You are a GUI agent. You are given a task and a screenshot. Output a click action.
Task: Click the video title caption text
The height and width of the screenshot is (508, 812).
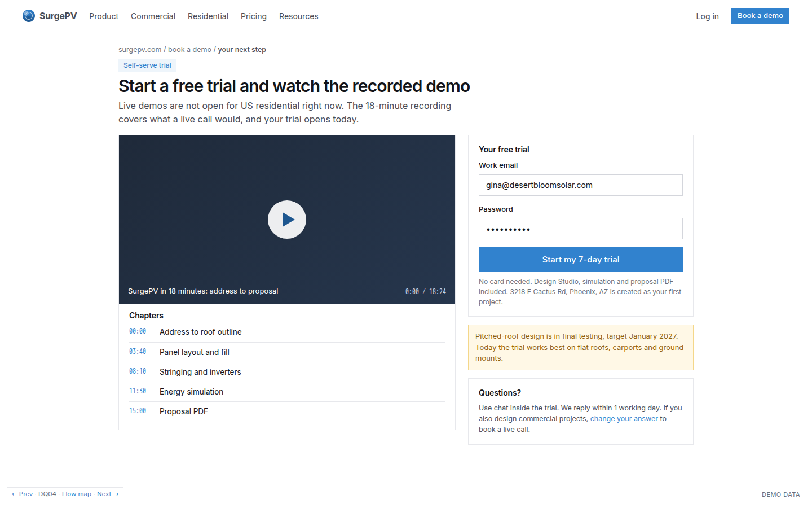203,291
